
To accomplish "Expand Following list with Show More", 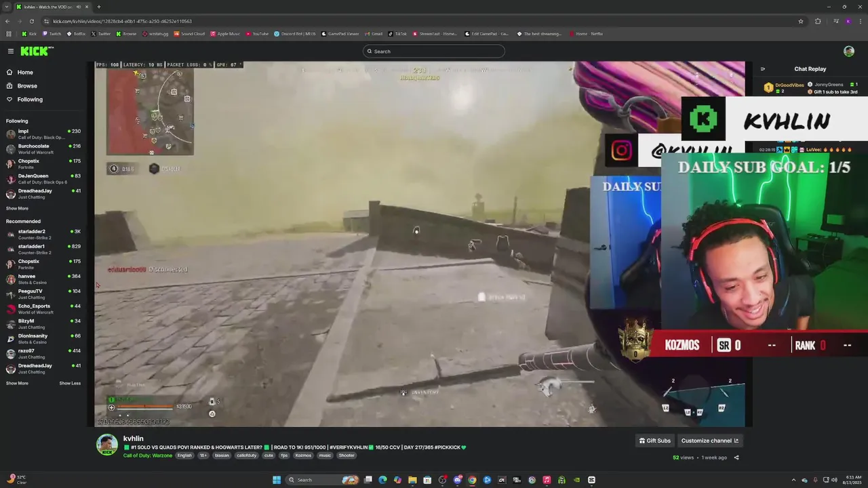I will click(x=17, y=208).
